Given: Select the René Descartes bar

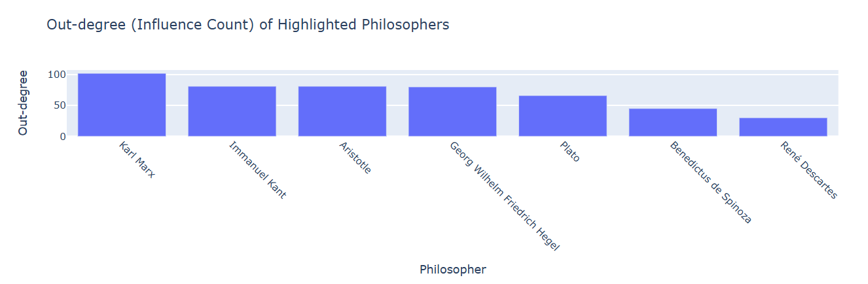Looking at the screenshot, I should point(783,127).
